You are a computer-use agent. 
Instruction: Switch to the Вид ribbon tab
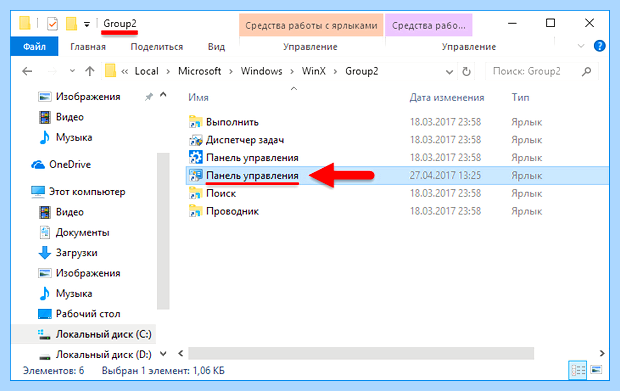tap(216, 47)
